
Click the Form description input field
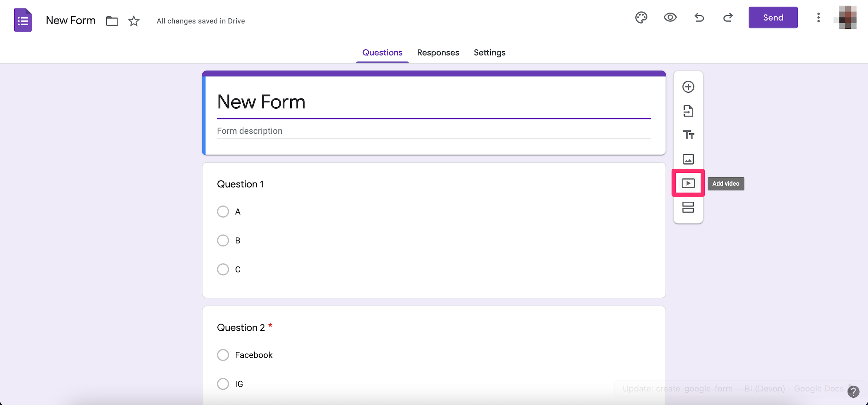pos(433,130)
